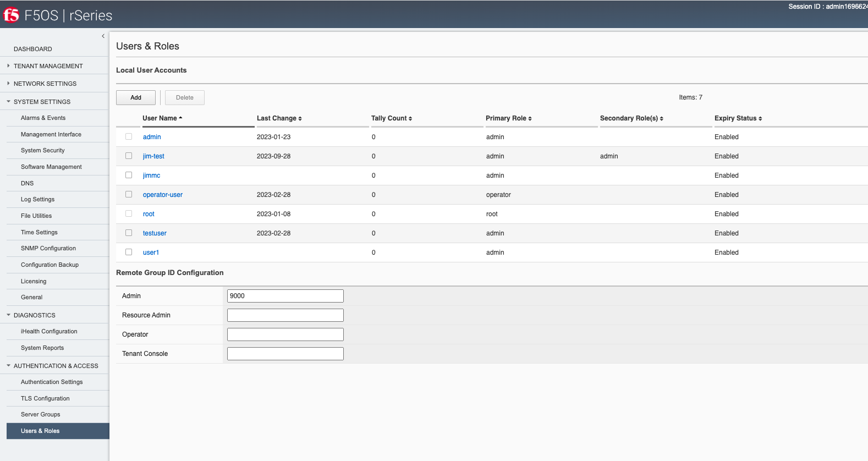This screenshot has width=868, height=461.
Task: Collapse the System Settings section
Action: coord(8,102)
